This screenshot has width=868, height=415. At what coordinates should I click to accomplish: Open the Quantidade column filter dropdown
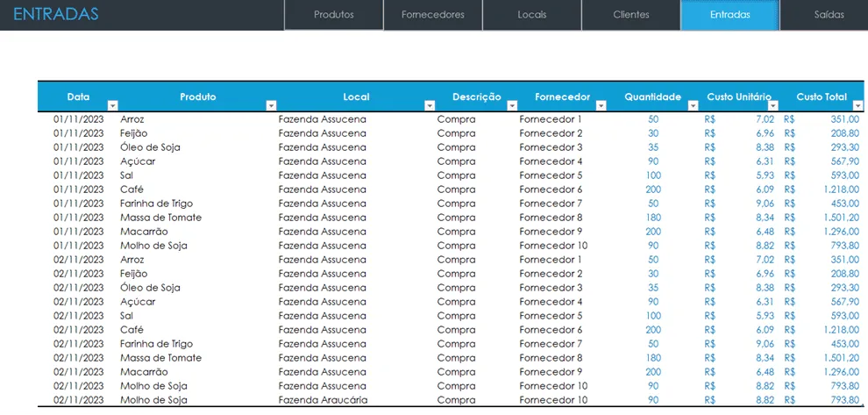click(x=693, y=106)
